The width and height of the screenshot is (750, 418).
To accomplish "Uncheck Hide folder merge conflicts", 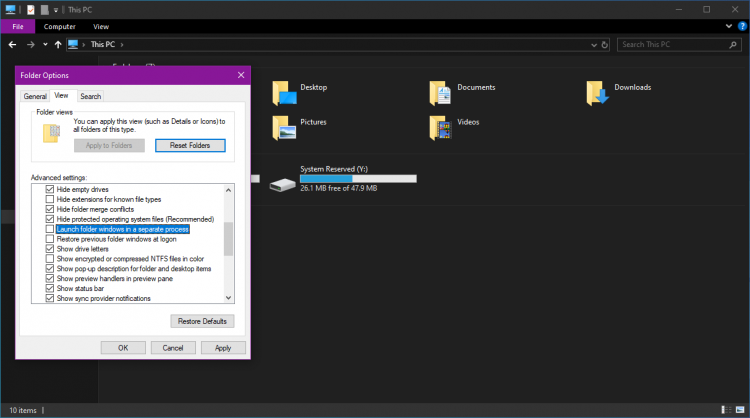I will (50, 209).
